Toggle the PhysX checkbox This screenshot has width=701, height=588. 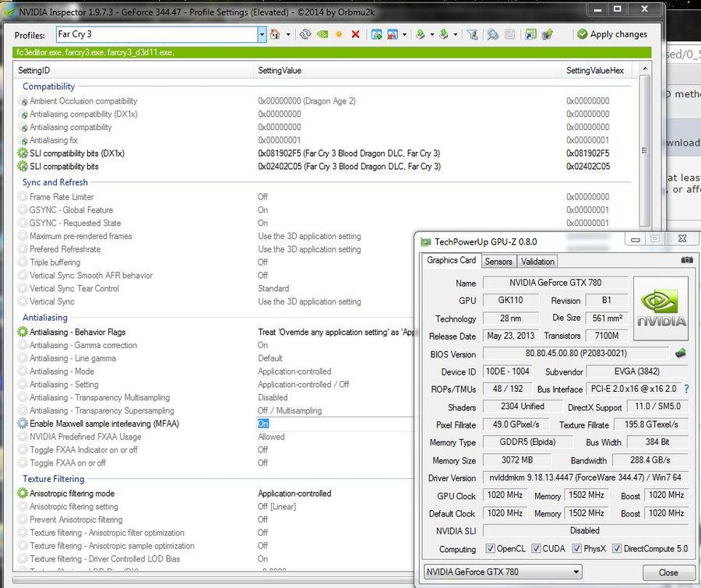[577, 548]
